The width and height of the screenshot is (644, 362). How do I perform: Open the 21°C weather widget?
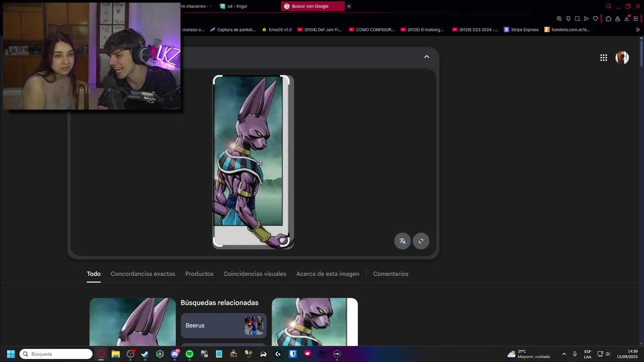tap(528, 354)
